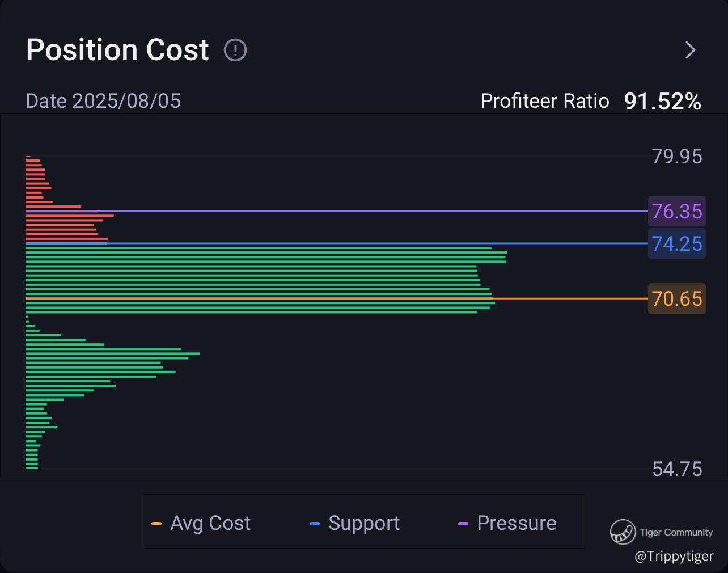Viewport: 728px width, 573px height.
Task: Open the @Trippytiger profile handle
Action: [x=674, y=556]
